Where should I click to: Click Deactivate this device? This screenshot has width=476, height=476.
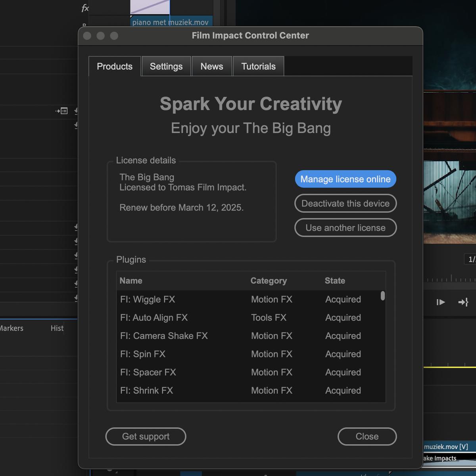[x=345, y=203]
